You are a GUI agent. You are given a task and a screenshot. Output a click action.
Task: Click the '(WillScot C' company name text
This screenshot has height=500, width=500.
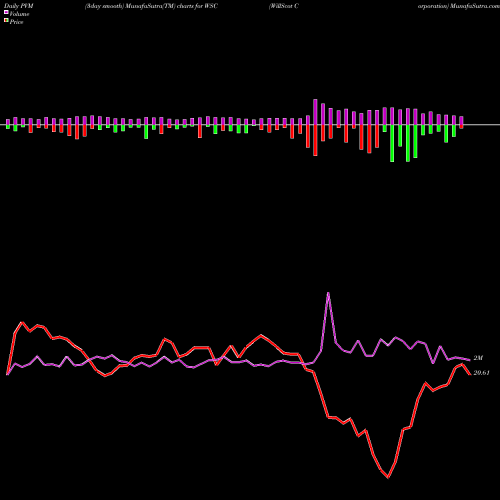pos(284,6)
